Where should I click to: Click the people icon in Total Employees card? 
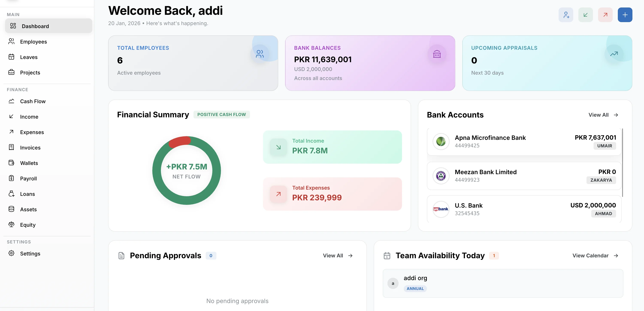tap(260, 54)
